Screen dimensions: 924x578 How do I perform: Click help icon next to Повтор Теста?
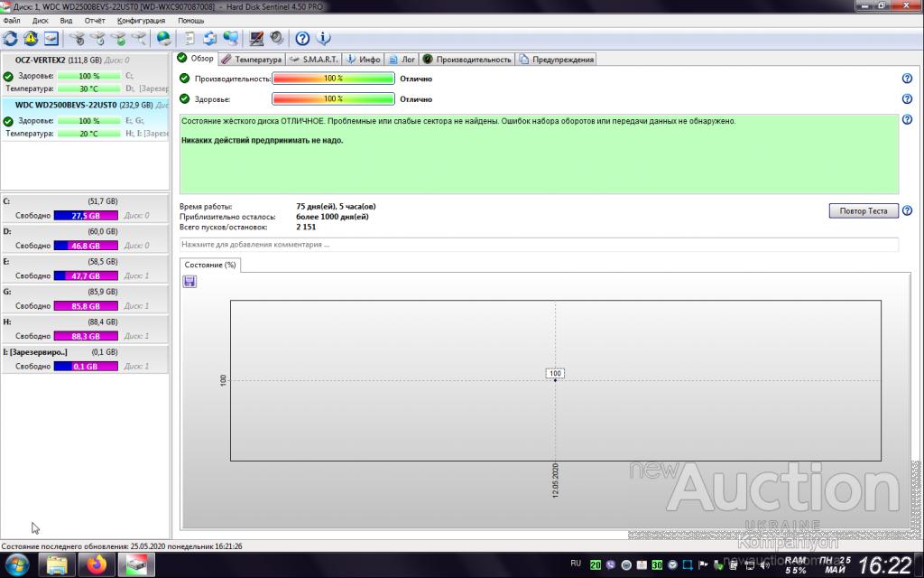[x=907, y=210]
